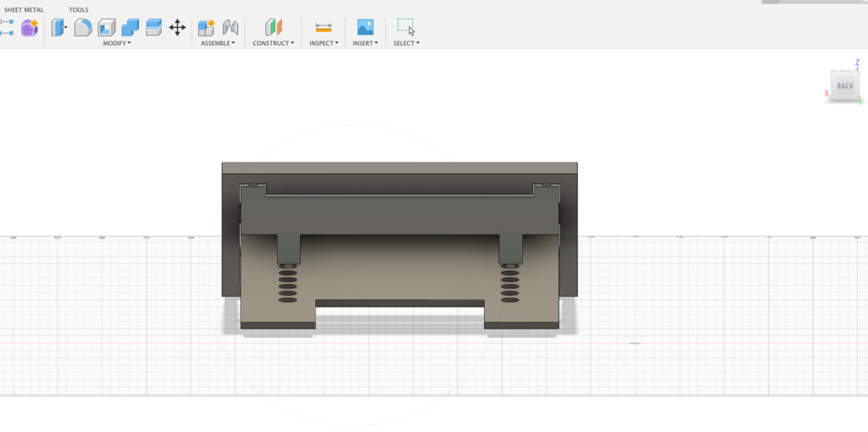Click the Joint tool icon

(230, 27)
